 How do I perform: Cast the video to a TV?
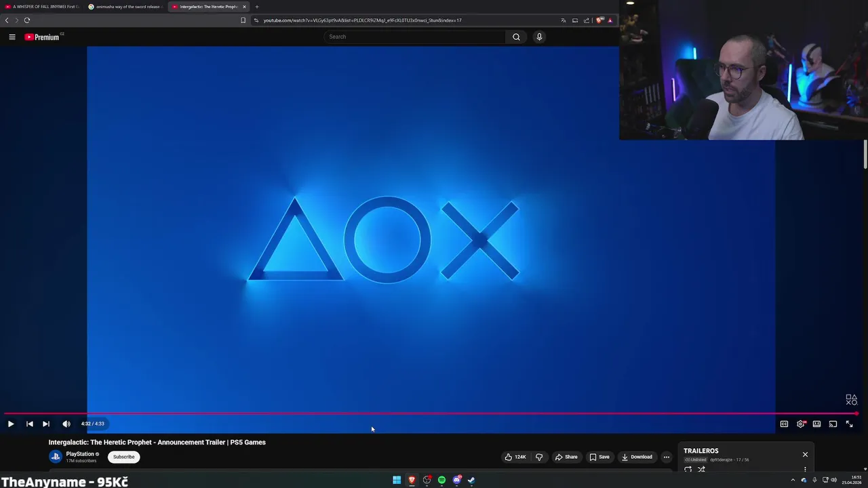coord(833,424)
